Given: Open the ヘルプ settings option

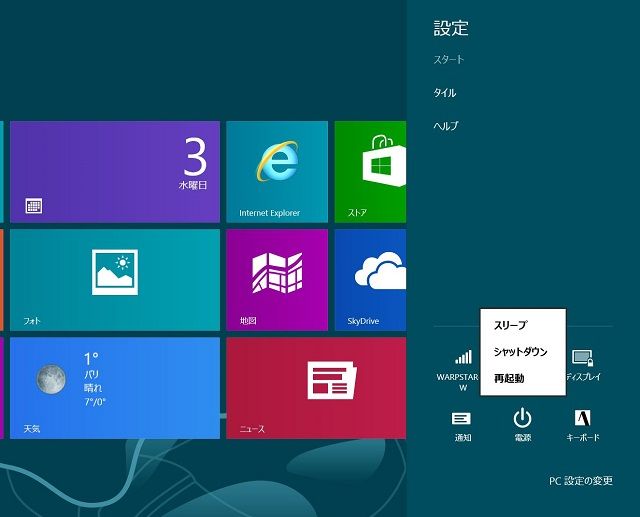Looking at the screenshot, I should pyautogui.click(x=446, y=126).
